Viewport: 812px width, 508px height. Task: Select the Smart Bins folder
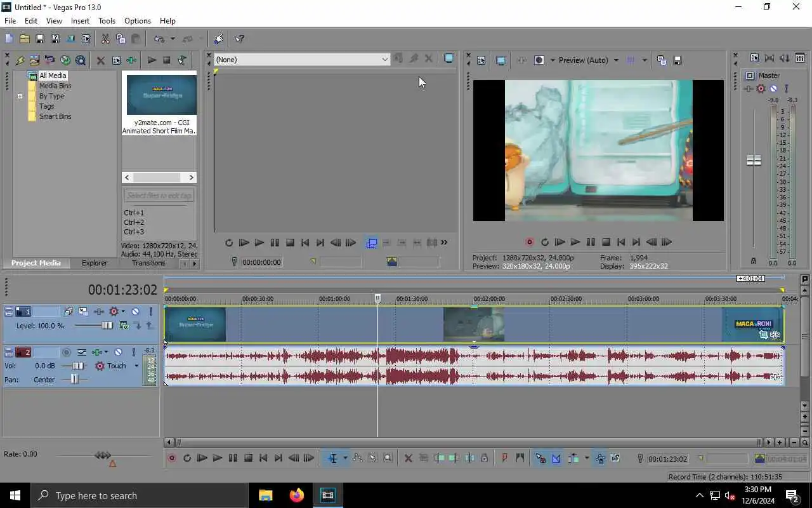click(x=55, y=116)
